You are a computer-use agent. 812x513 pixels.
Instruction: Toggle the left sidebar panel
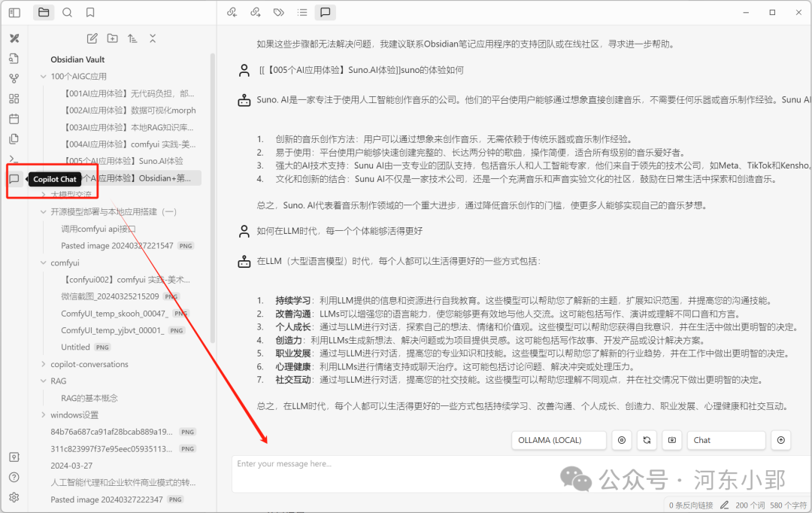[x=14, y=12]
